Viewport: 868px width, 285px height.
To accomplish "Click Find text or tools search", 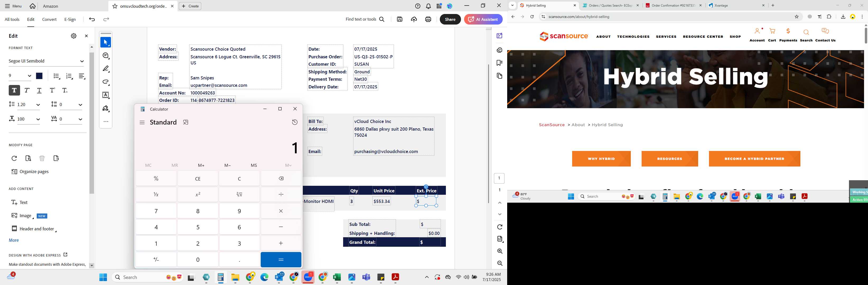I will pyautogui.click(x=365, y=20).
